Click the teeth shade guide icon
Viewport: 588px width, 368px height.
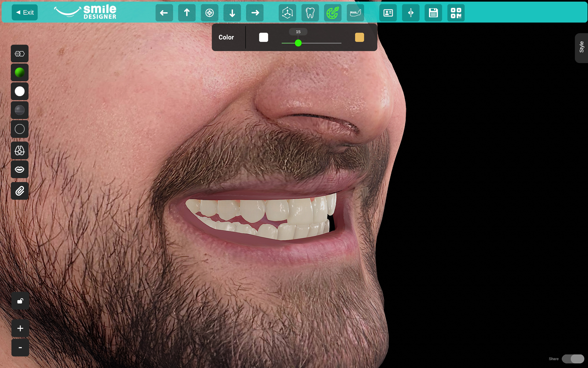[20, 54]
